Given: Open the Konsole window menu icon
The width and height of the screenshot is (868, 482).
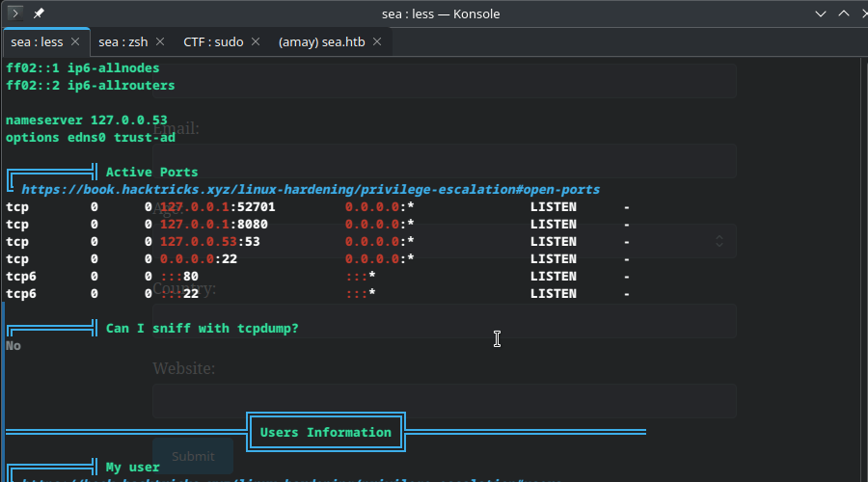Looking at the screenshot, I should point(14,13).
